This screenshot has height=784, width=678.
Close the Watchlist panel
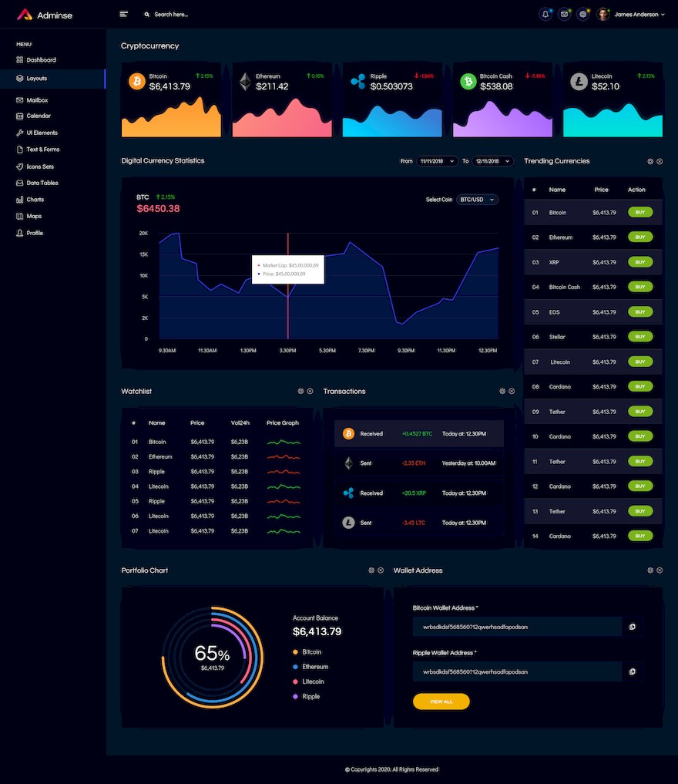click(x=310, y=391)
